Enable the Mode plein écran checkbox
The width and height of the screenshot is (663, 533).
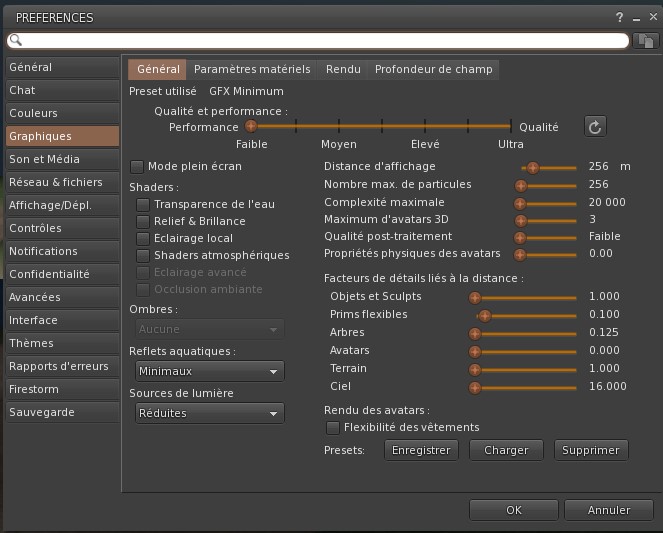(x=138, y=166)
